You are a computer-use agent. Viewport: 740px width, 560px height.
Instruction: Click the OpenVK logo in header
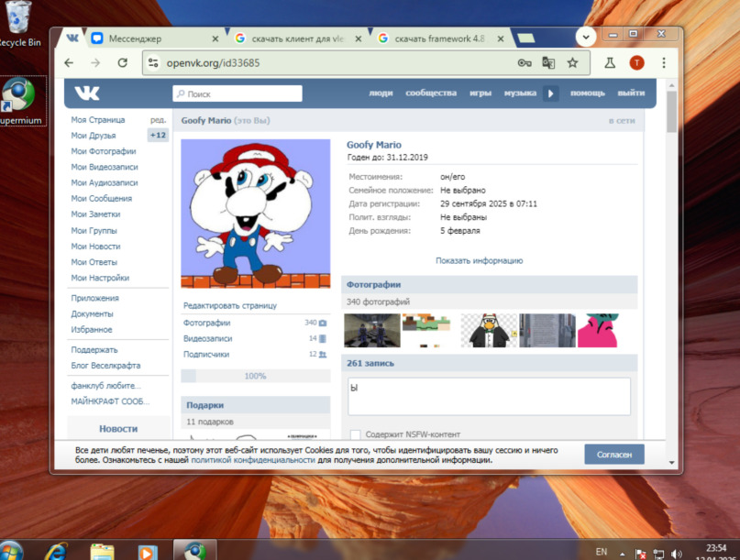87,93
